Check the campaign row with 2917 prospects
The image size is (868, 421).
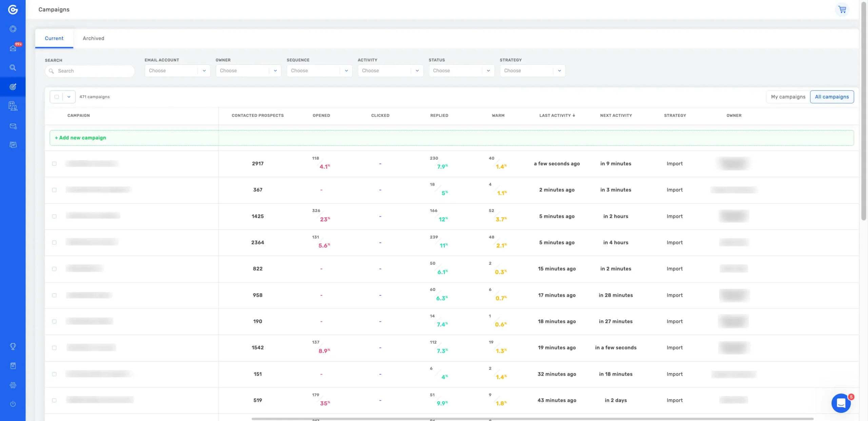point(54,164)
